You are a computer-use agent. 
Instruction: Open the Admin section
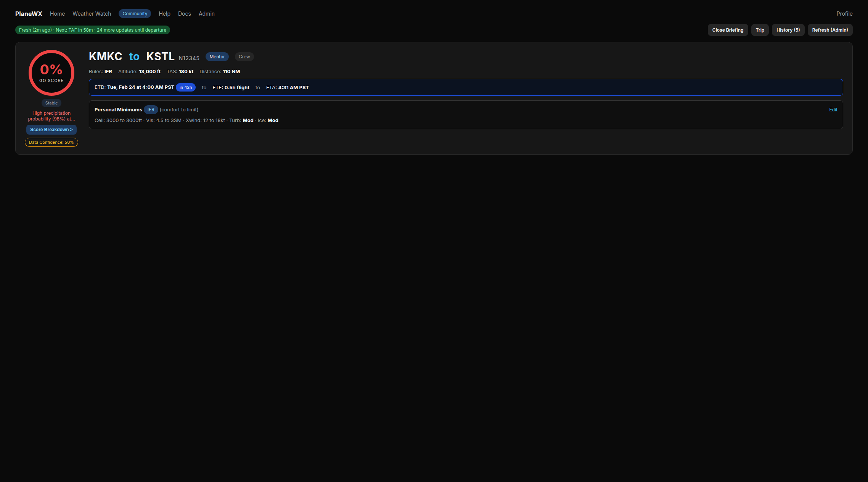pyautogui.click(x=207, y=14)
